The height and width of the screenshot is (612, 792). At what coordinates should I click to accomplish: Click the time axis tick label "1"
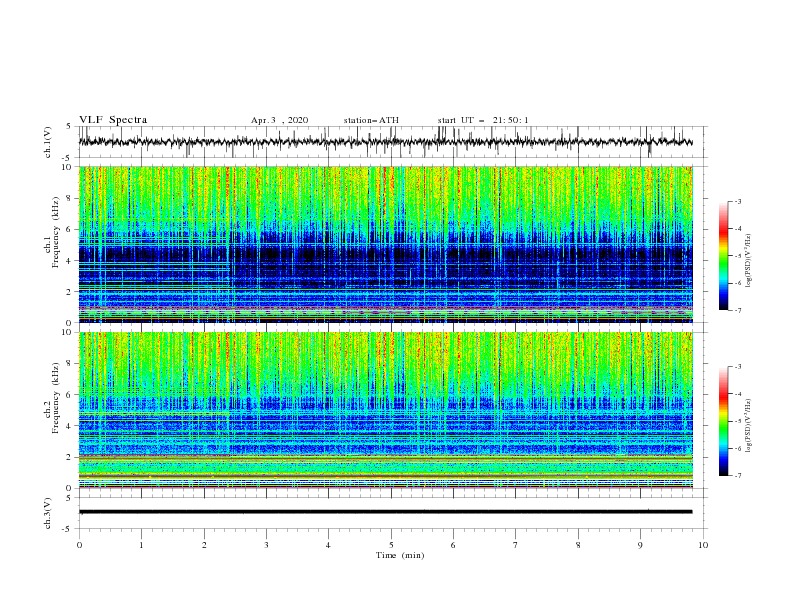coord(141,545)
